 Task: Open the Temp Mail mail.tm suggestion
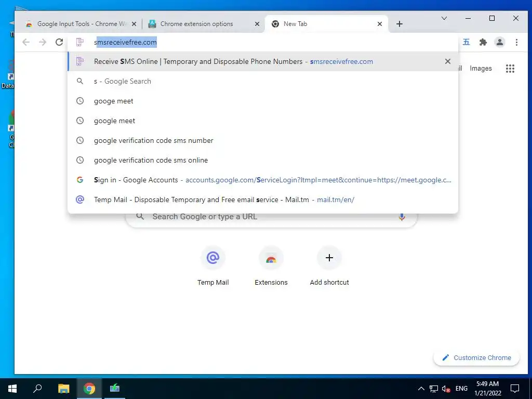click(263, 199)
